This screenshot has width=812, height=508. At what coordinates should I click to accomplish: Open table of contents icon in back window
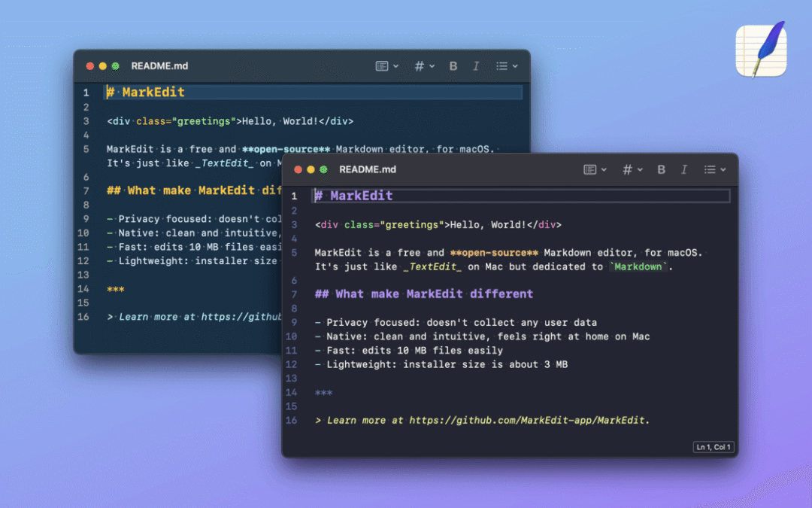(x=382, y=65)
